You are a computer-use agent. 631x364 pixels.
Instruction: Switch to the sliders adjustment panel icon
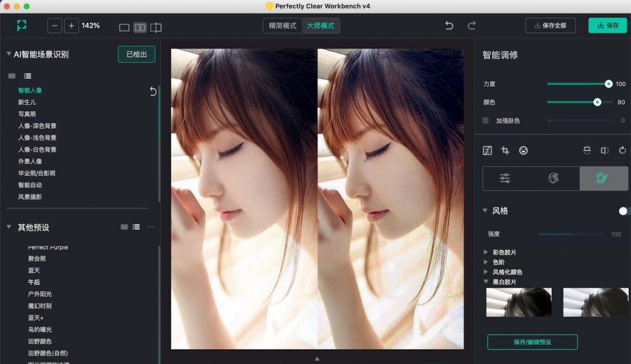tap(505, 178)
